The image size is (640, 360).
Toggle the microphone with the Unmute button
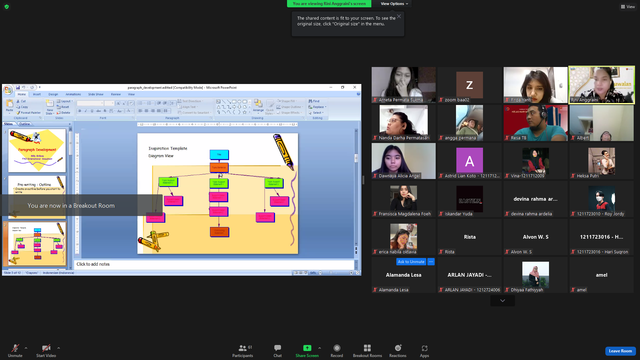tap(15, 350)
